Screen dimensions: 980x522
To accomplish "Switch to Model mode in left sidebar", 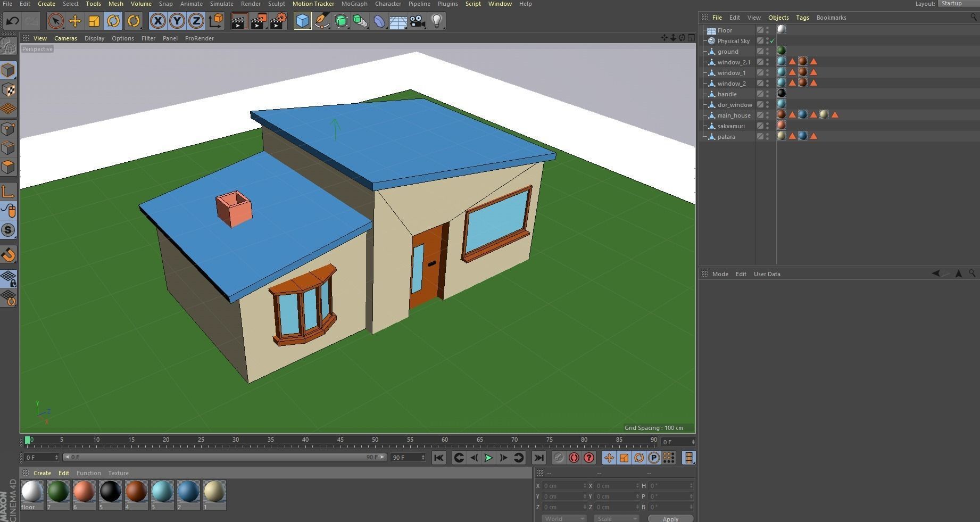I will [9, 70].
